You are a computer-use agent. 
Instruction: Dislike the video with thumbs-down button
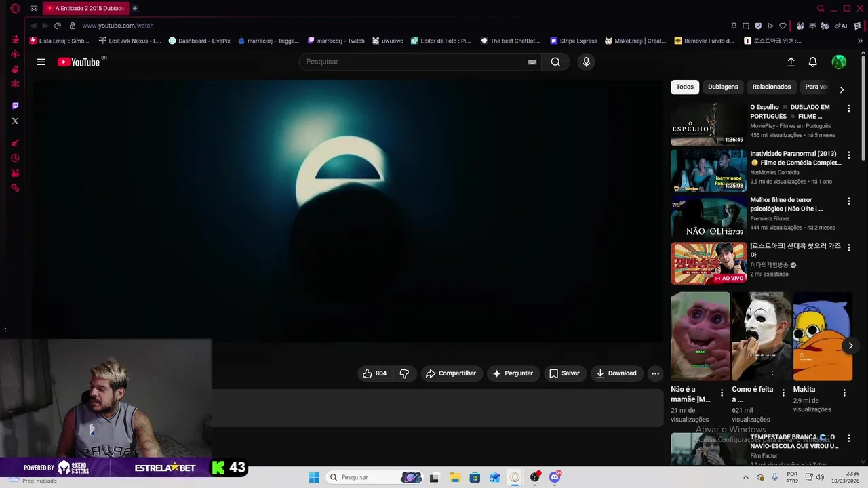[404, 373]
